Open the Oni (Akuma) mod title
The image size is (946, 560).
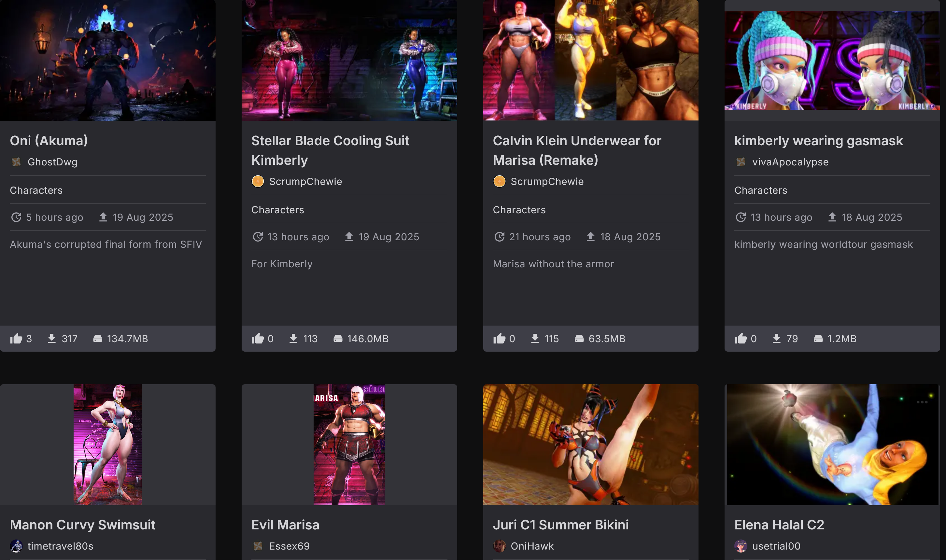click(x=49, y=141)
